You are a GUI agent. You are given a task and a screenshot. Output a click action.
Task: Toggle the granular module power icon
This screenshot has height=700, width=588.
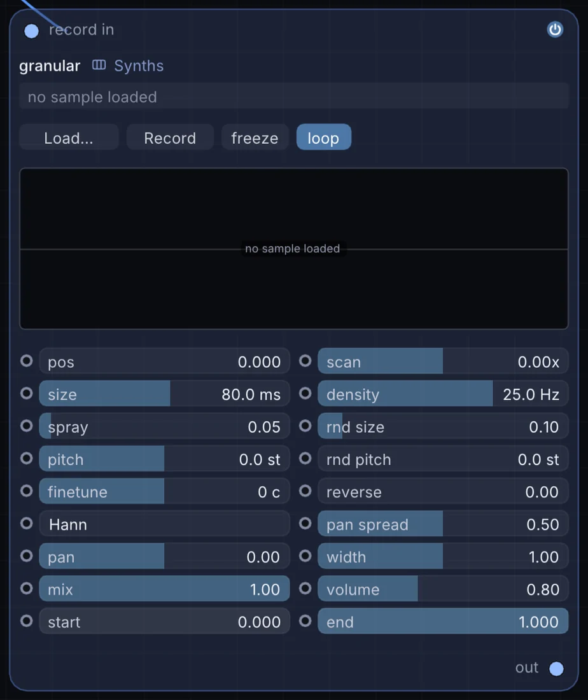point(554,29)
